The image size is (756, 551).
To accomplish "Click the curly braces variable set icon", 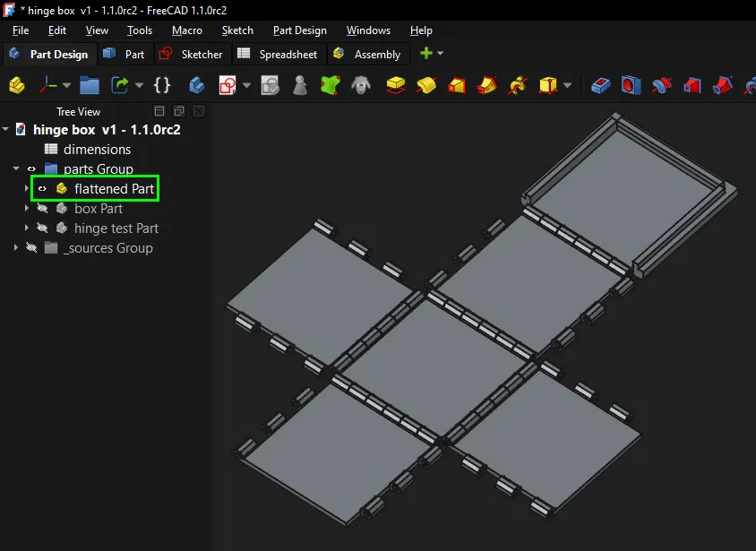I will point(162,86).
